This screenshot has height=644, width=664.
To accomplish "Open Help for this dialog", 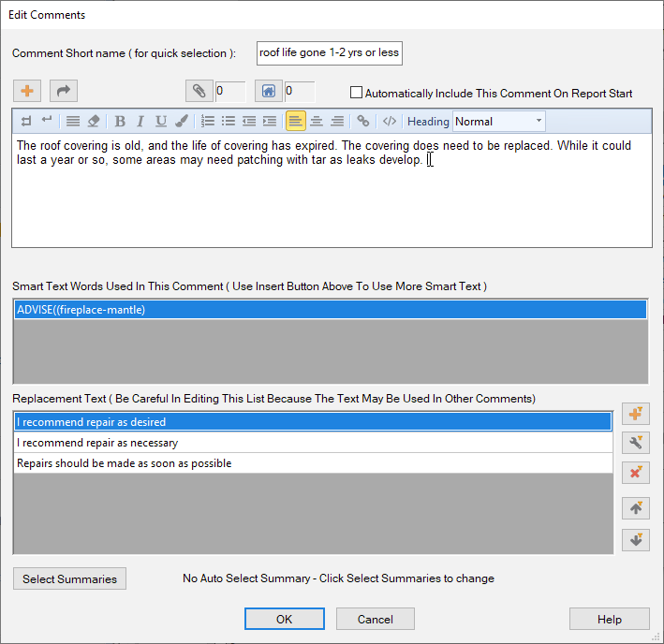I will point(609,619).
